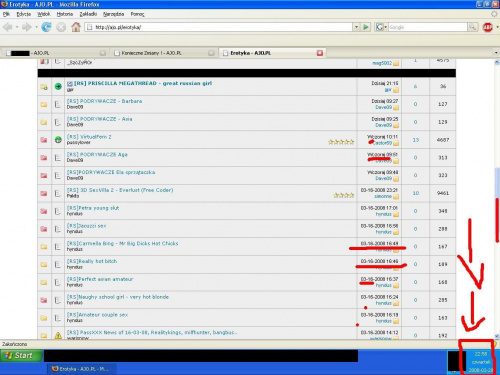Image resolution: width=500 pixels, height=375 pixels.
Task: Open reply count 13 of VirtualFem 2
Action: tap(416, 140)
